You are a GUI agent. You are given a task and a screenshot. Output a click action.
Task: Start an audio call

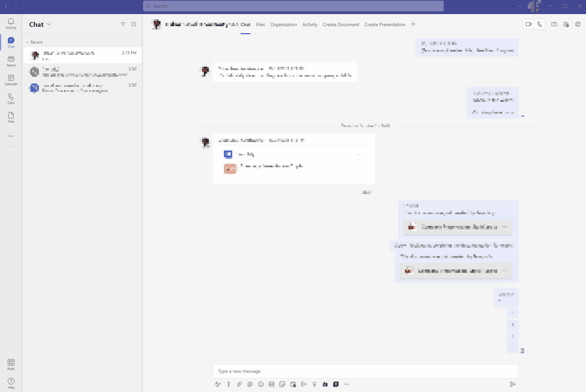(x=539, y=24)
